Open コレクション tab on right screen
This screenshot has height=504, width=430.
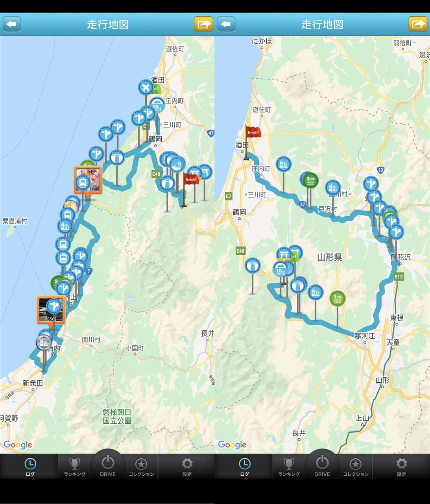[x=356, y=467]
